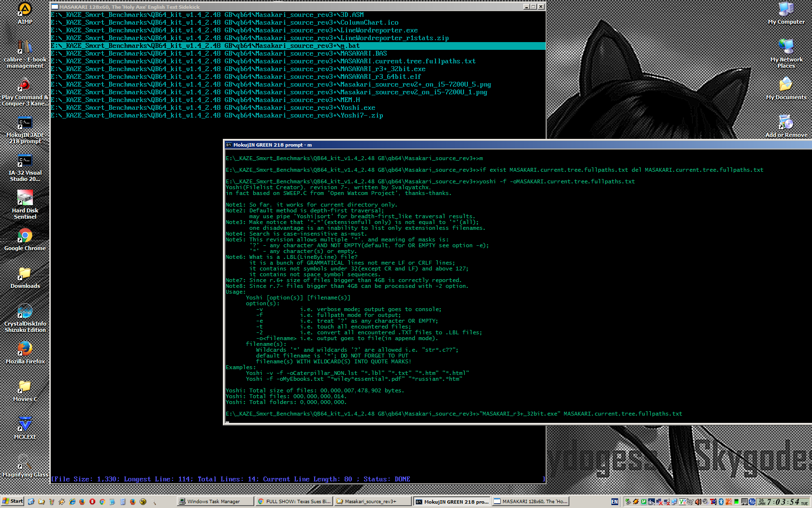
Task: Switch to FULL SHOW Chrome taskbar button
Action: (x=294, y=502)
